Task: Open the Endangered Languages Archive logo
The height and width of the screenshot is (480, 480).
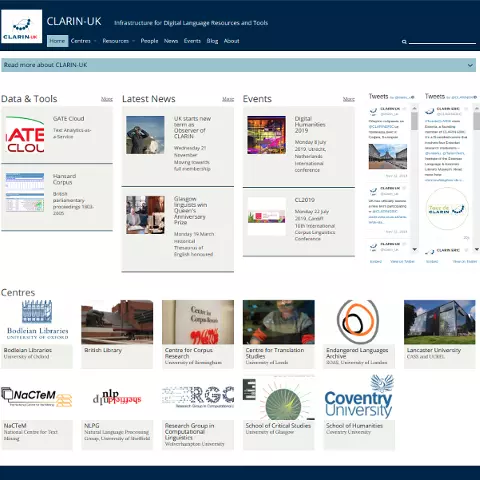Action: coord(359,322)
